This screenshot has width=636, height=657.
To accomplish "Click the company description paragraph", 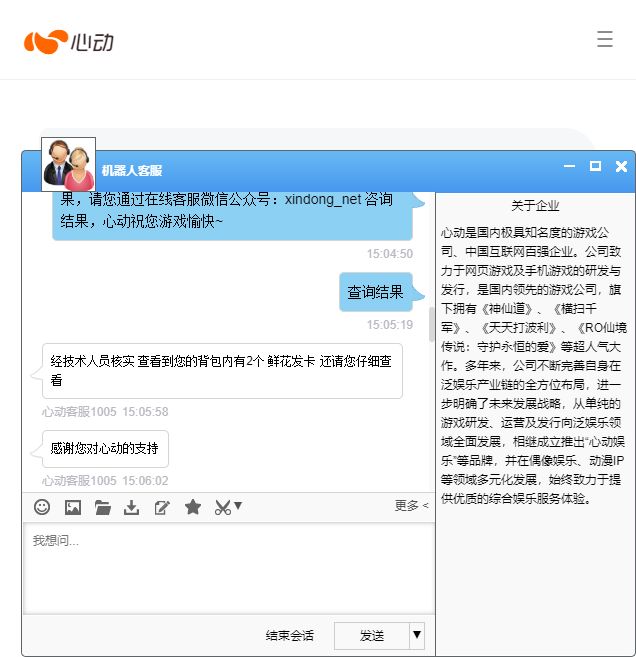I will pyautogui.click(x=533, y=365).
